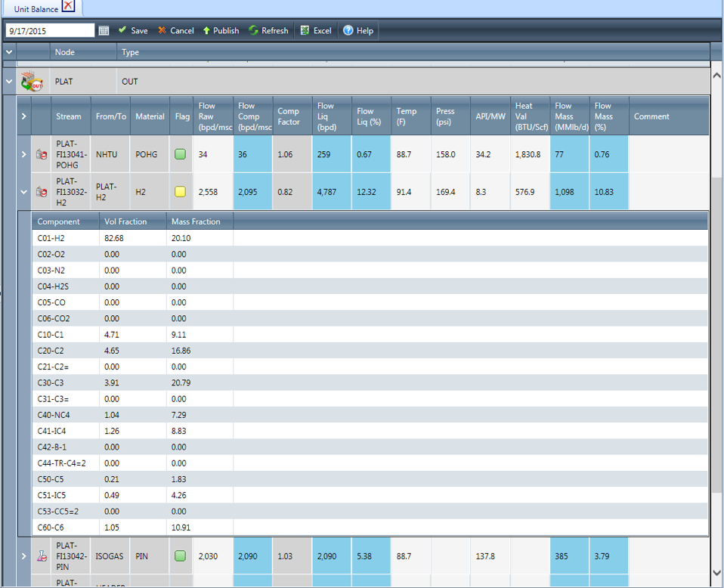Click green flag of PIN stream
The image size is (724, 588).
click(181, 556)
